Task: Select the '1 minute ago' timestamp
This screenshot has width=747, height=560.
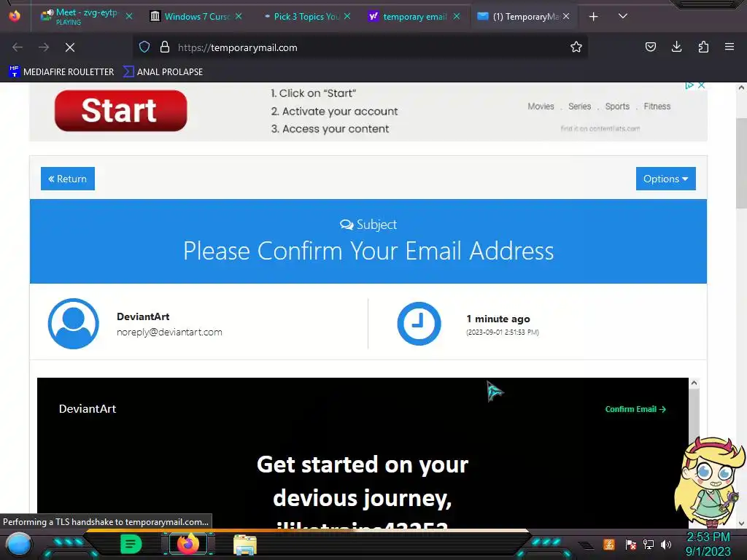Action: [498, 319]
